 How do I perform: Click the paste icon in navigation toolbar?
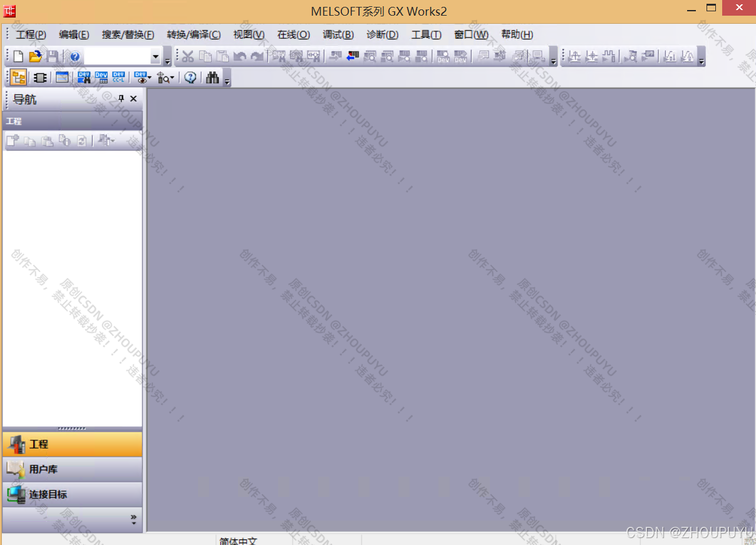pyautogui.click(x=47, y=141)
